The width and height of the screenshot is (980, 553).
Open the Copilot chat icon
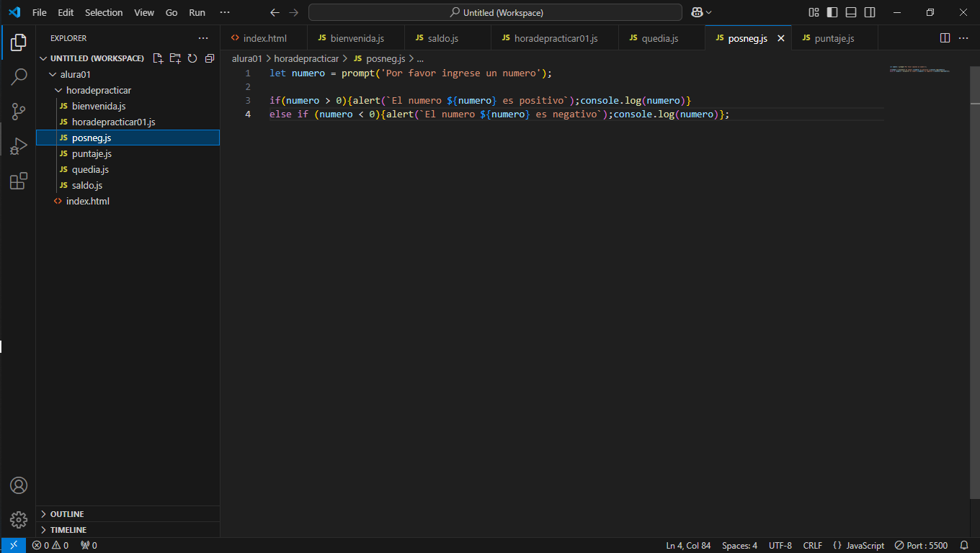(697, 12)
